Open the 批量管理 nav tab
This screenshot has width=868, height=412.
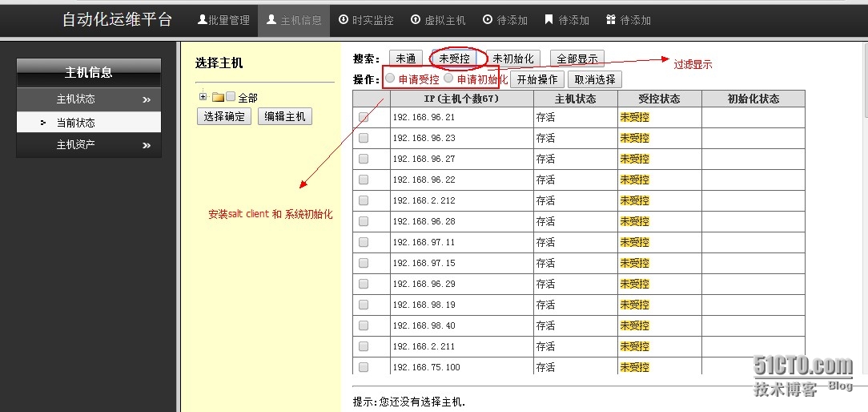tap(223, 21)
